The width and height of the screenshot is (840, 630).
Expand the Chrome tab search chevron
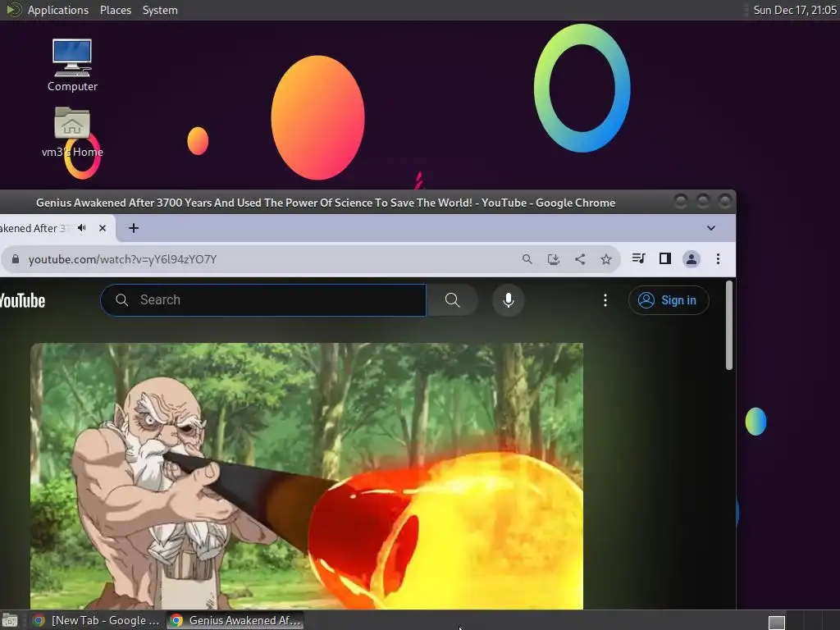(x=711, y=228)
